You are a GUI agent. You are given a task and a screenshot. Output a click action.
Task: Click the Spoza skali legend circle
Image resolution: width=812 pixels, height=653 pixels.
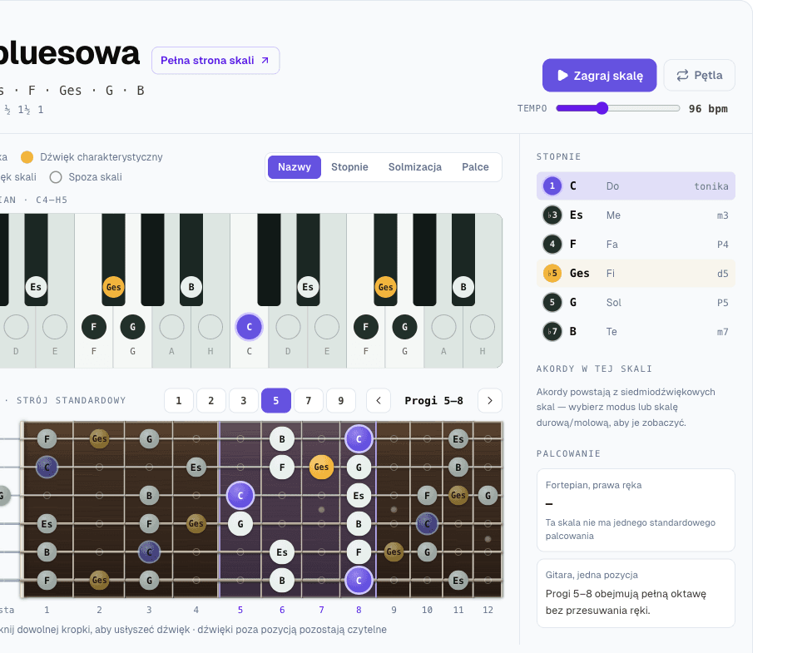[56, 177]
